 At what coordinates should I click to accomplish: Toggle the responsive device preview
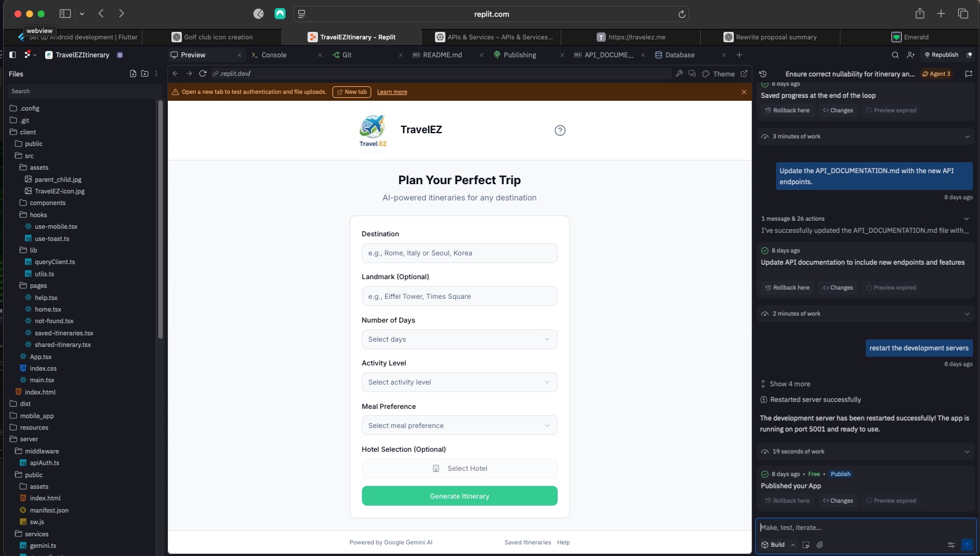pyautogui.click(x=692, y=74)
